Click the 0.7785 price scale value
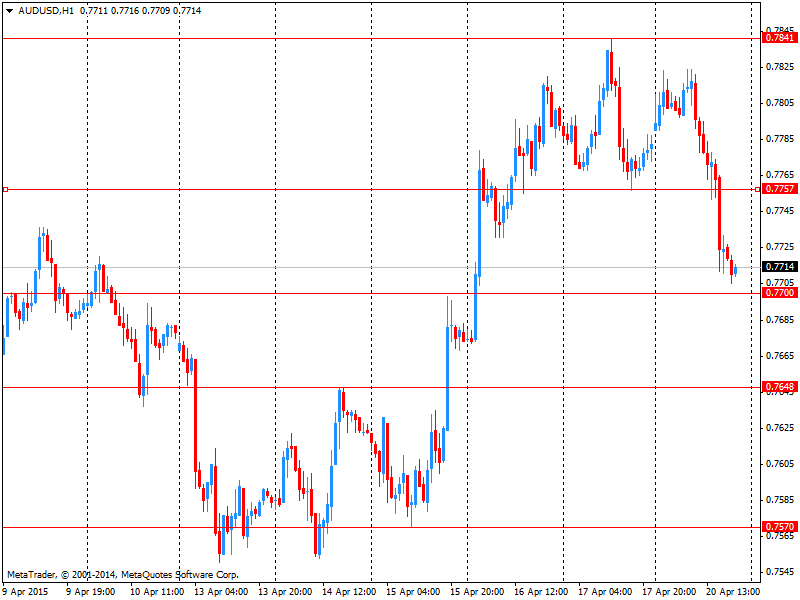Screen dimensions: 800x600 click(x=780, y=139)
